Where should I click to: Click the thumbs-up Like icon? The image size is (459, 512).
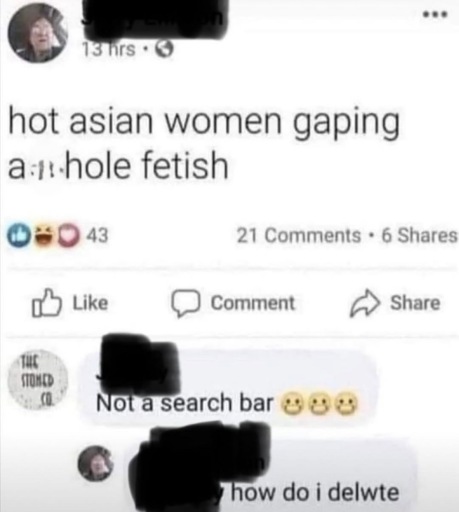point(47,302)
